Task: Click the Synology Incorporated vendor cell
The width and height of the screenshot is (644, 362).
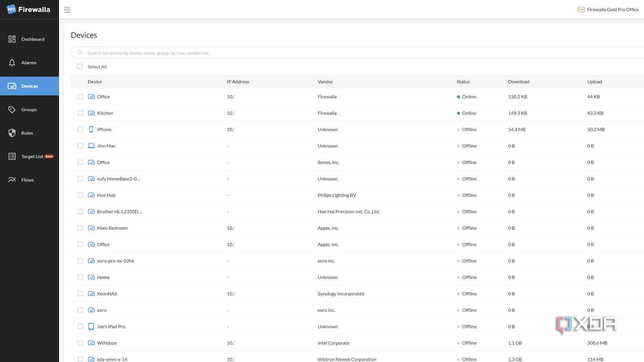Action: coord(341,294)
